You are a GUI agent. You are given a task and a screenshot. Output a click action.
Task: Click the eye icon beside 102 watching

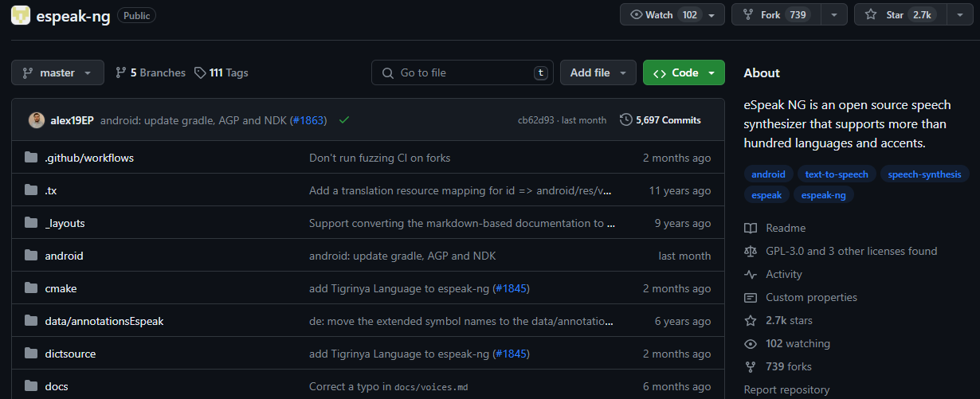point(751,344)
